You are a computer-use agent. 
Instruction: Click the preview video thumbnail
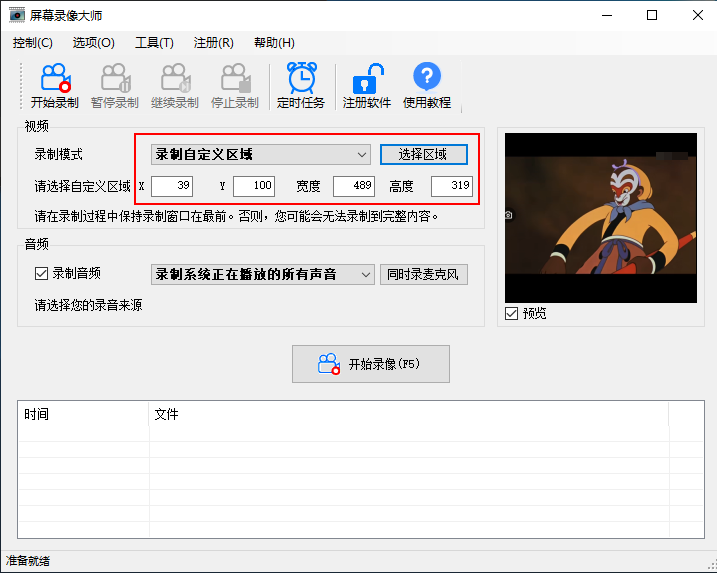pos(600,218)
